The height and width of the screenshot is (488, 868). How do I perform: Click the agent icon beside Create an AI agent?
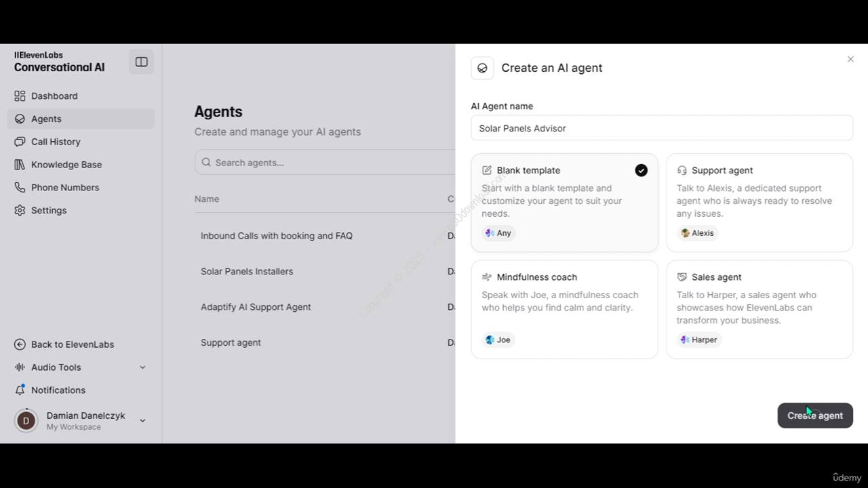(x=482, y=68)
